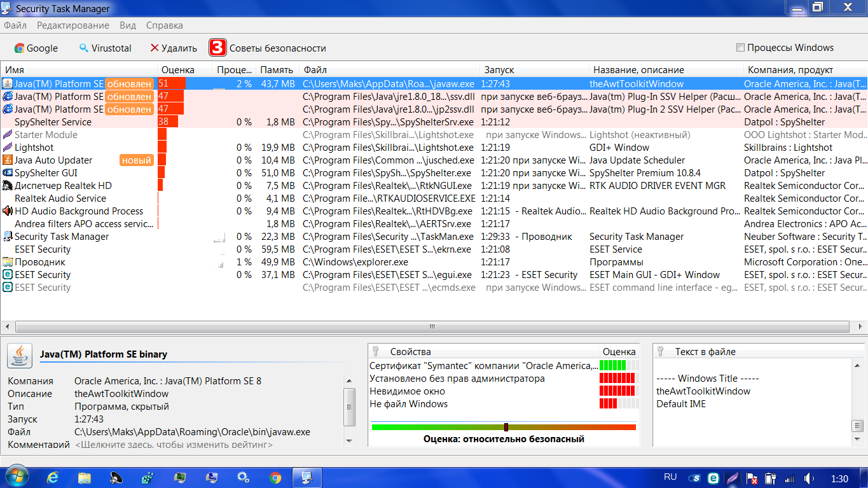The width and height of the screenshot is (868, 488).
Task: Click the обновлен badge of the javaw.exe row
Action: [x=130, y=83]
